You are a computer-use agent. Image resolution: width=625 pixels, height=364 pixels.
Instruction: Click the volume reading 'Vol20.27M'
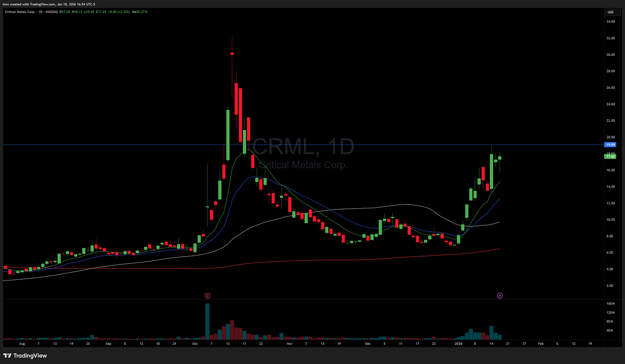coord(140,12)
